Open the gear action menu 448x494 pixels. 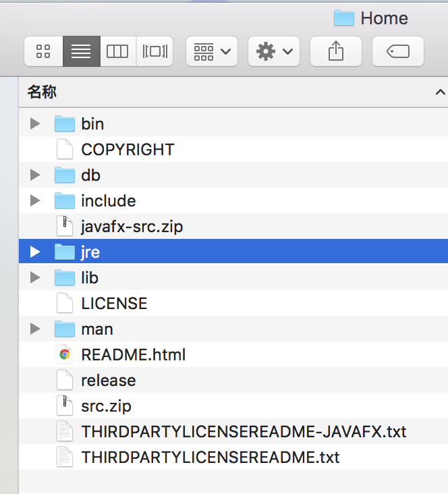[274, 51]
